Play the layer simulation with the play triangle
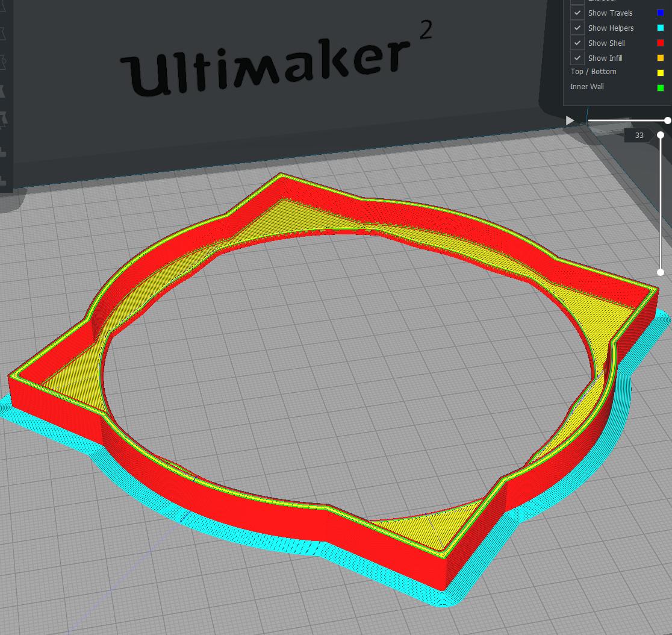 [570, 120]
